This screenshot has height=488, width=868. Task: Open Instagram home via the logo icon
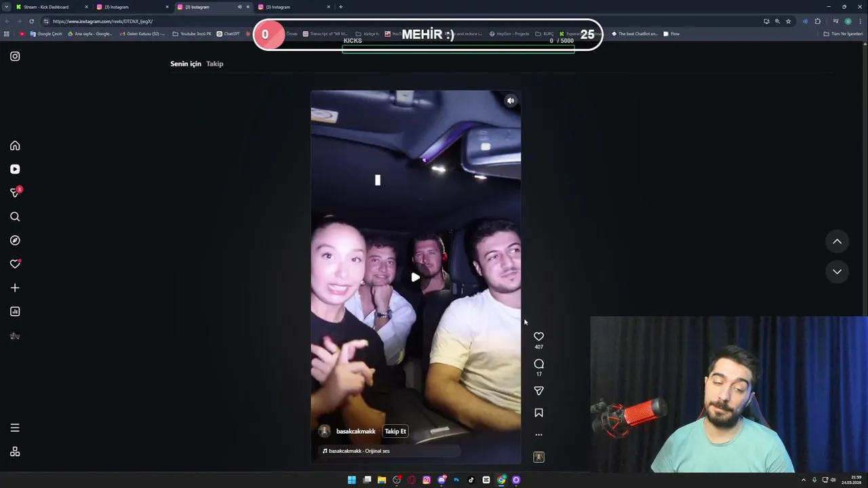click(x=15, y=56)
